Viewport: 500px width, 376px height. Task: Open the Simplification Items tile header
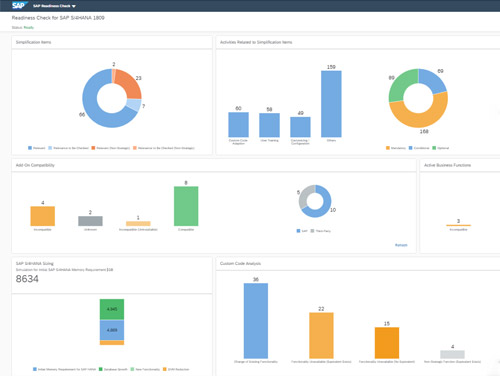(x=112, y=42)
